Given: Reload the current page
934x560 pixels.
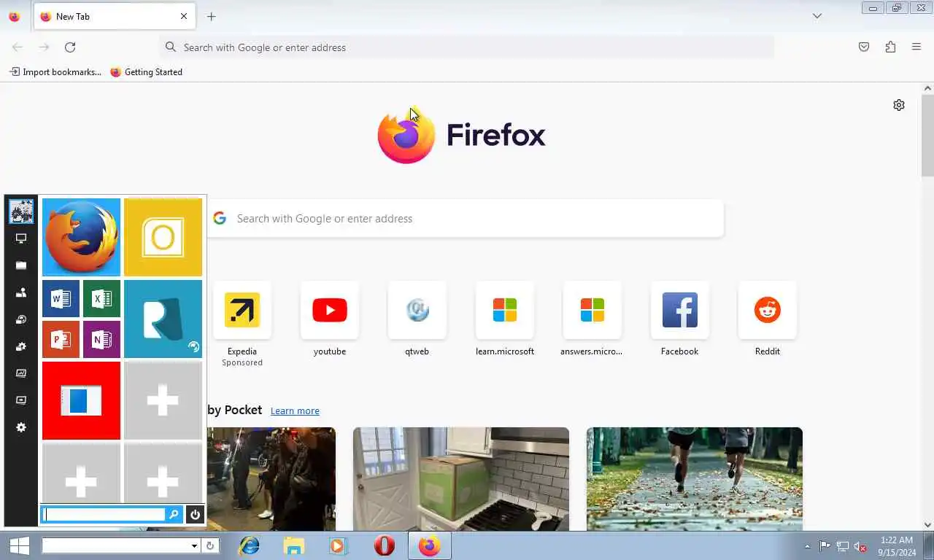Looking at the screenshot, I should (70, 47).
